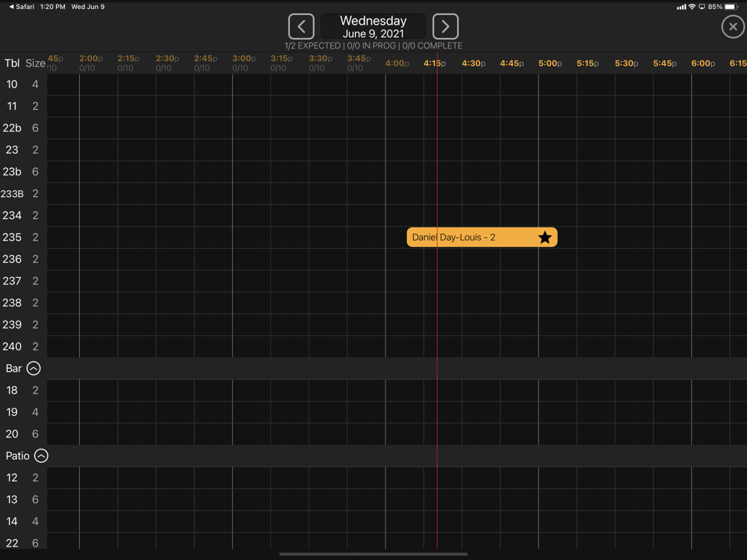The height and width of the screenshot is (560, 747).
Task: Select Patio table 14 row label
Action: [x=12, y=521]
